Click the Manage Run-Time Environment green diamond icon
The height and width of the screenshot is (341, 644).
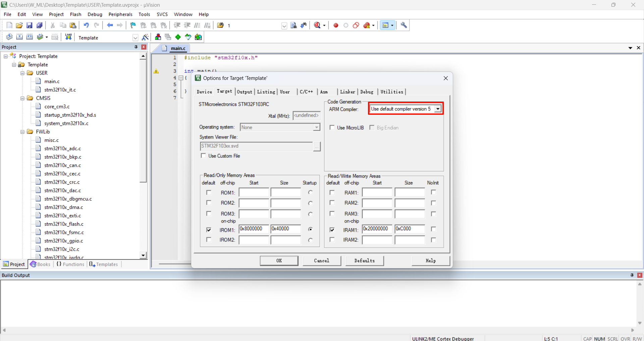(x=178, y=37)
